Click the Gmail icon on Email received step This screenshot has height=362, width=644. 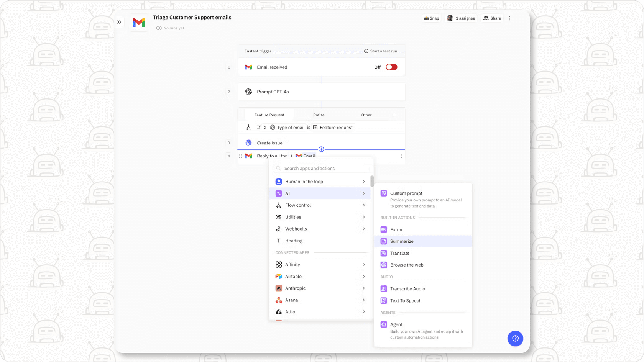249,67
